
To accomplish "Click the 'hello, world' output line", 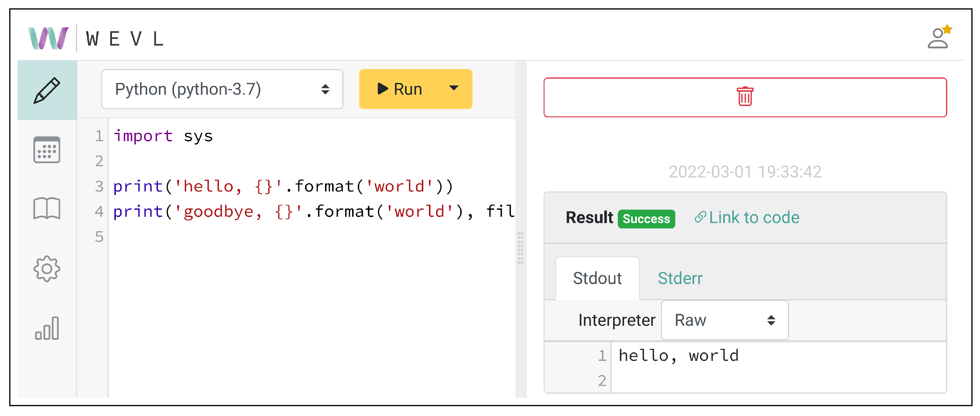I will 678,356.
